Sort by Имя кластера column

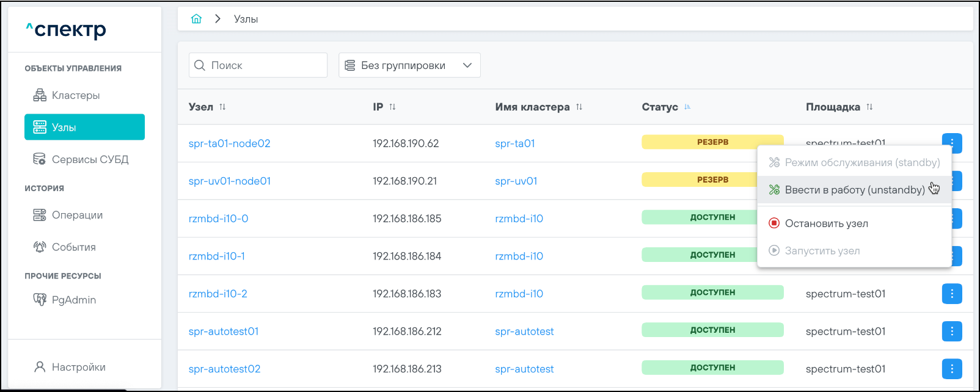point(579,107)
